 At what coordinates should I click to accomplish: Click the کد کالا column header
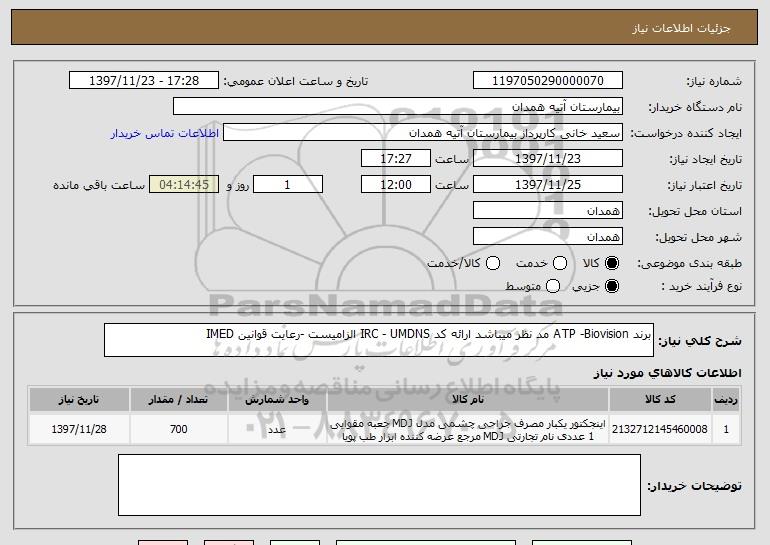660,400
